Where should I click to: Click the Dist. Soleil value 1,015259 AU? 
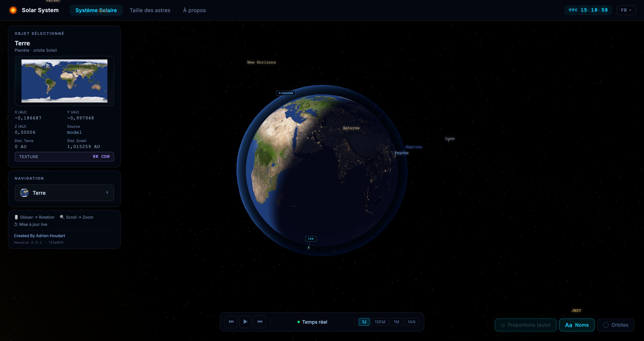pos(84,147)
